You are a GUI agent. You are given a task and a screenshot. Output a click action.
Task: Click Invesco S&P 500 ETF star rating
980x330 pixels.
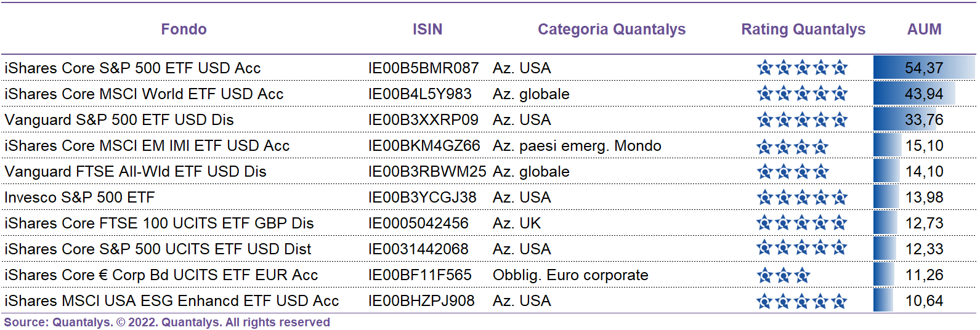click(802, 198)
